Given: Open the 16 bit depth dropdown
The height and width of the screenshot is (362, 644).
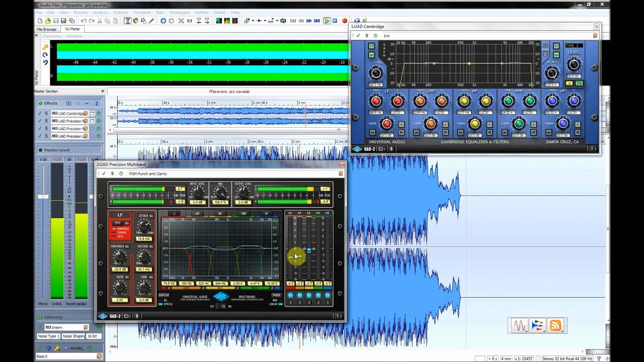Looking at the screenshot, I should [x=94, y=336].
